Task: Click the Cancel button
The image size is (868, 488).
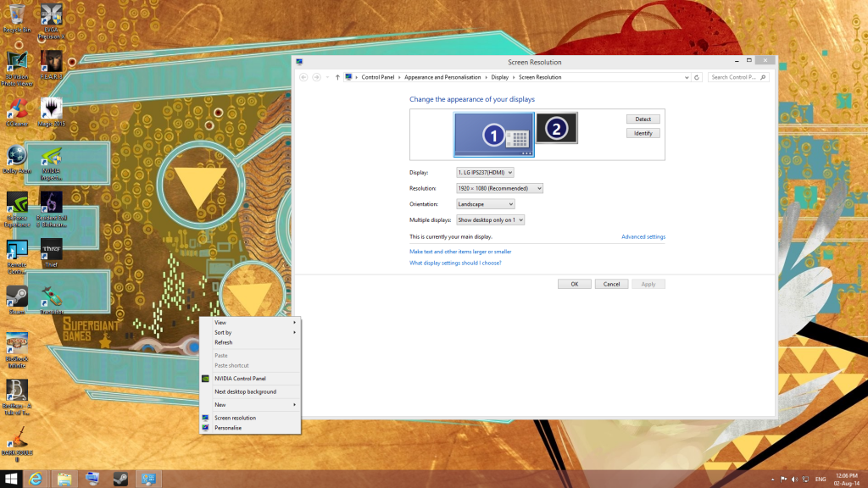Action: click(611, 284)
